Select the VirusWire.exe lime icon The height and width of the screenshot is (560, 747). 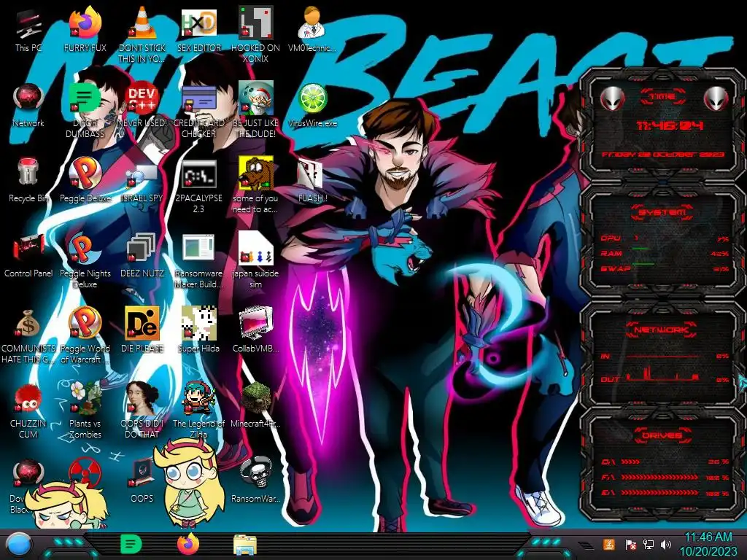tap(312, 106)
